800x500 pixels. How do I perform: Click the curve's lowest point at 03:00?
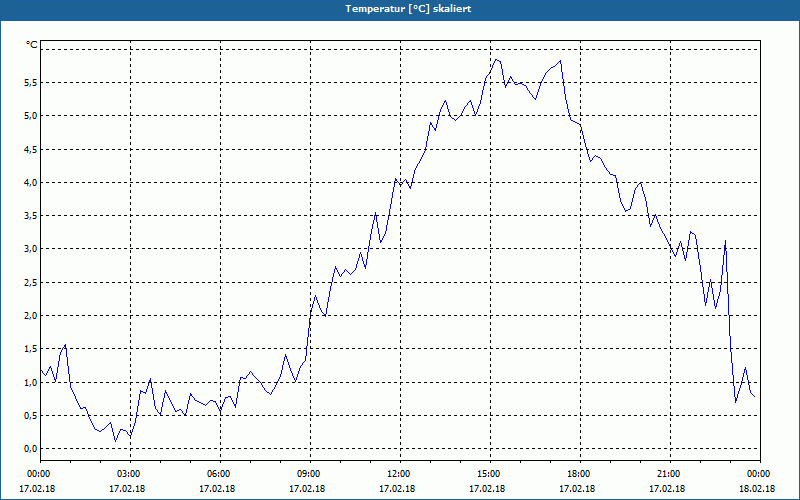131,438
